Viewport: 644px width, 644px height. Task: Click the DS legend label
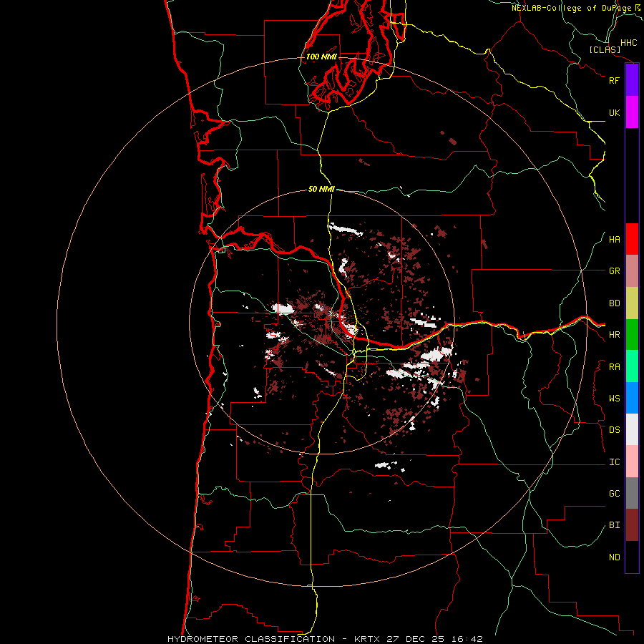coord(614,430)
